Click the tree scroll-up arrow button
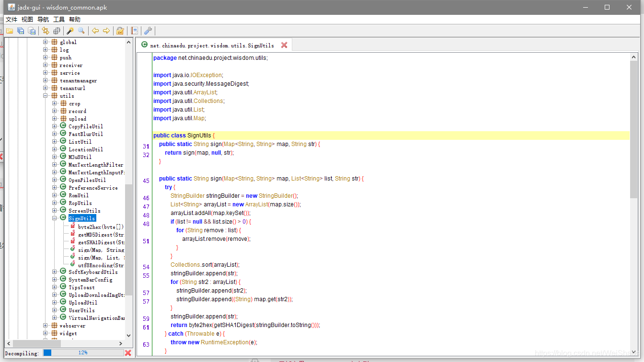Image resolution: width=644 pixels, height=362 pixels. (x=128, y=42)
